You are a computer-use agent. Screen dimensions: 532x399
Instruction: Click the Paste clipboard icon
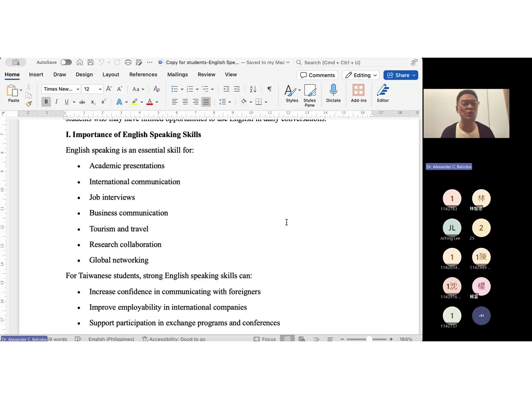12,91
